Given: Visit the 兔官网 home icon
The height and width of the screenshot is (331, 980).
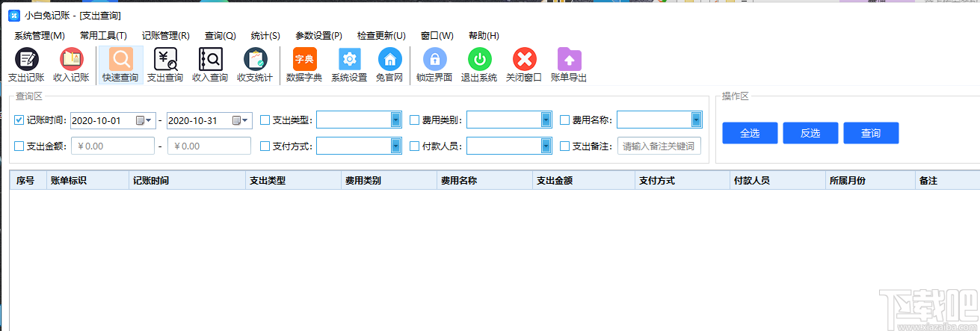Looking at the screenshot, I should tap(389, 64).
